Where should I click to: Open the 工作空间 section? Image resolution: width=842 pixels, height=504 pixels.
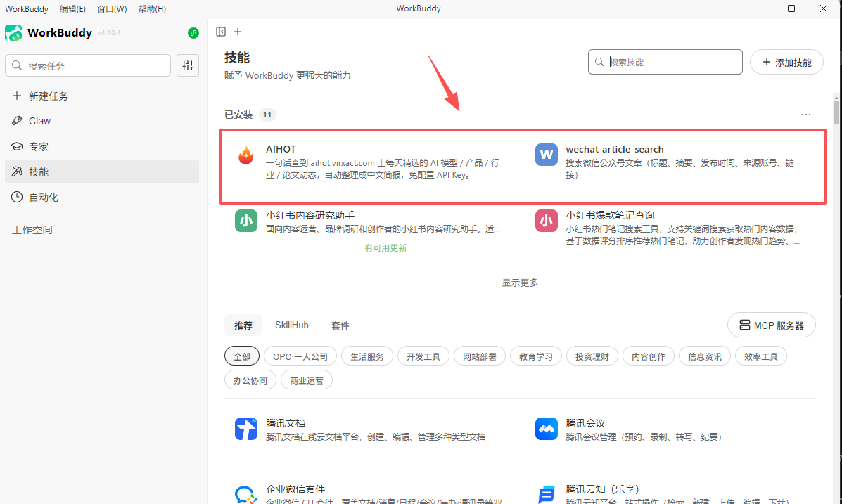click(32, 230)
